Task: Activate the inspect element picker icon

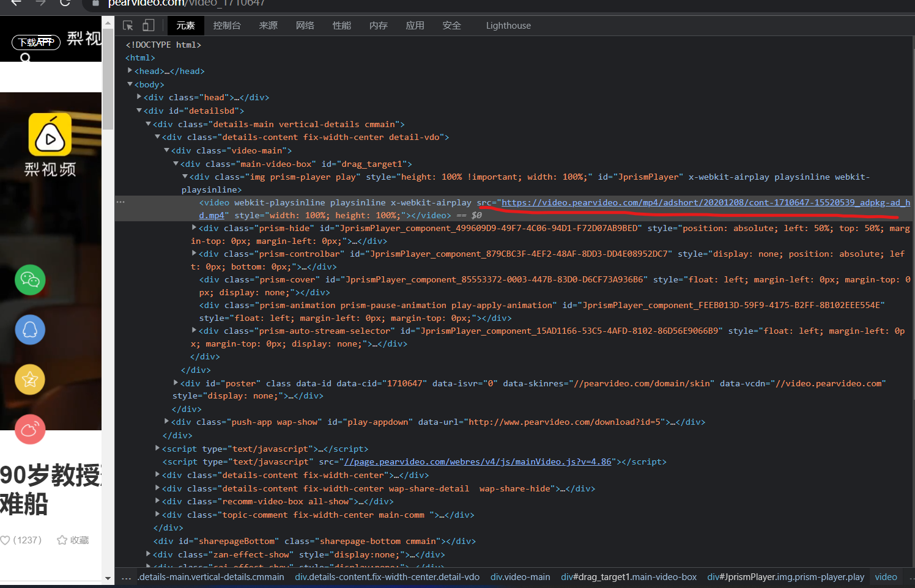Action: tap(128, 26)
